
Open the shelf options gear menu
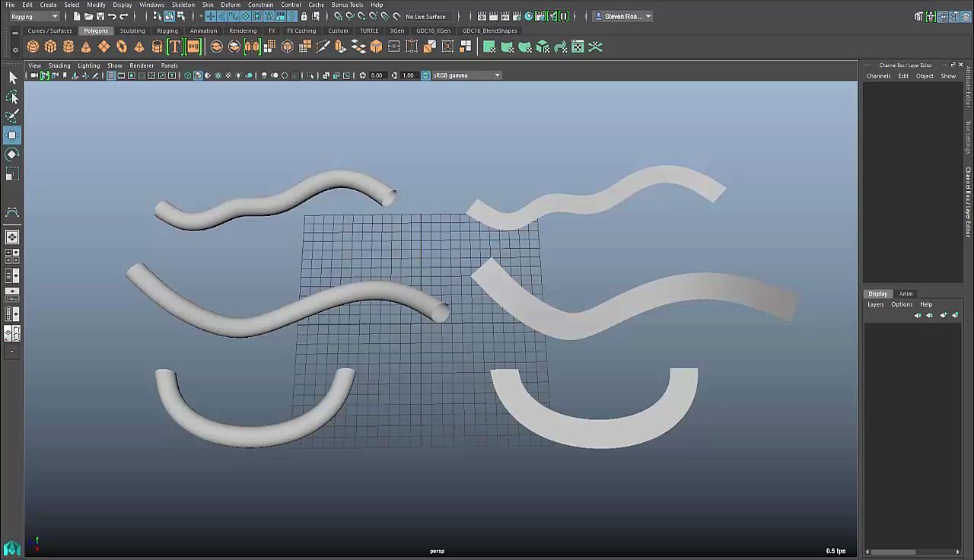pyautogui.click(x=15, y=49)
